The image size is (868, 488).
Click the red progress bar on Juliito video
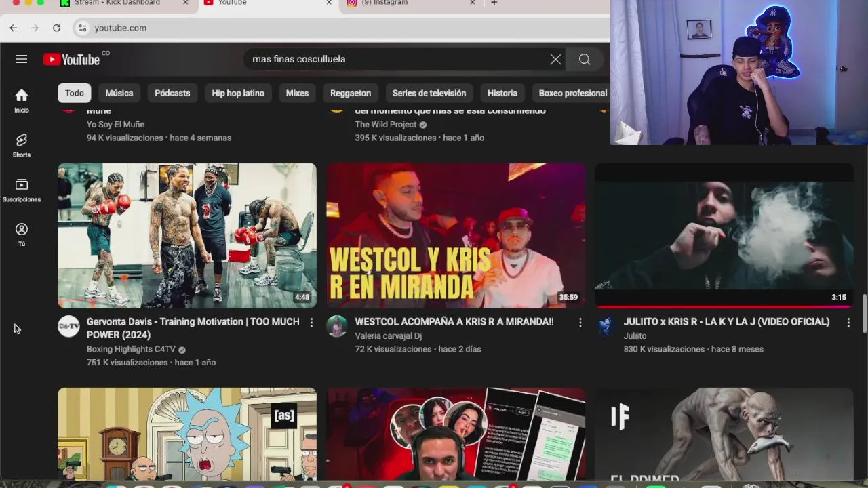(724, 306)
